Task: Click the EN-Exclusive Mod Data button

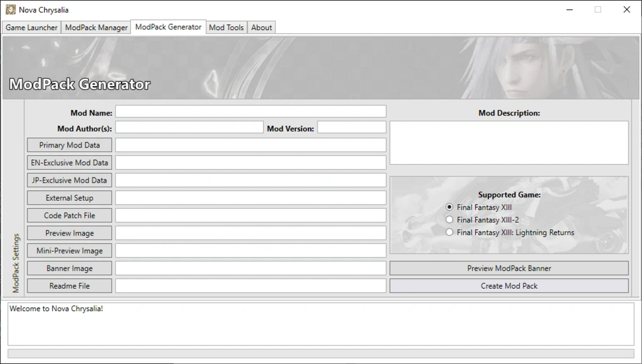Action: coord(70,163)
